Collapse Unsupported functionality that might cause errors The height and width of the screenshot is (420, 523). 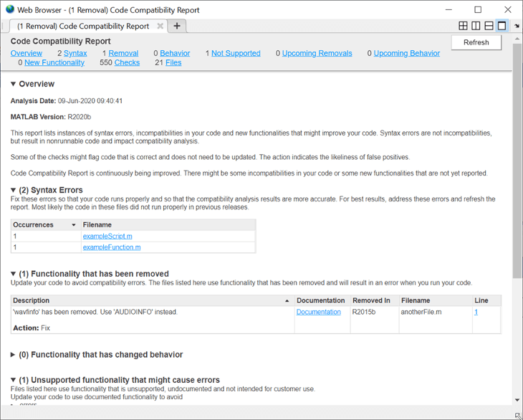tap(13, 380)
